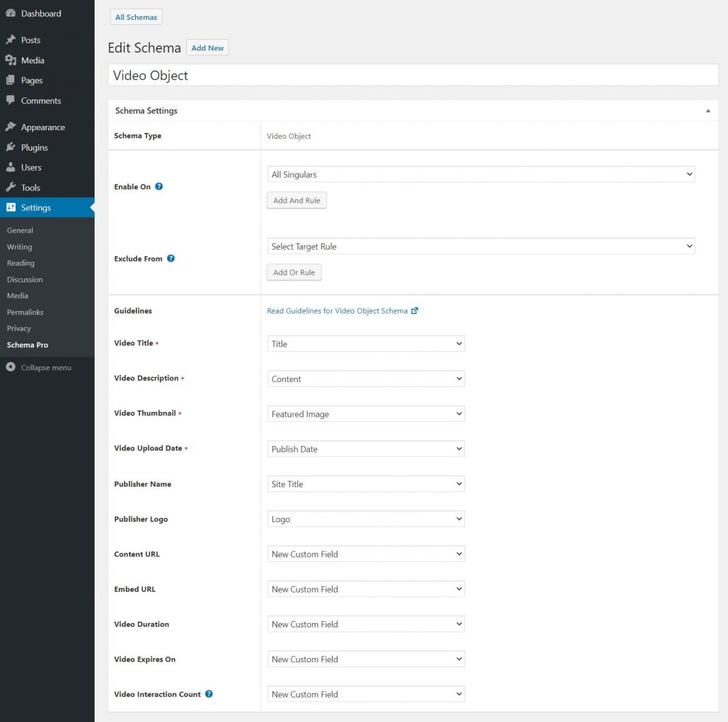
Task: Open Permalinks in Settings submenu
Action: pos(25,312)
